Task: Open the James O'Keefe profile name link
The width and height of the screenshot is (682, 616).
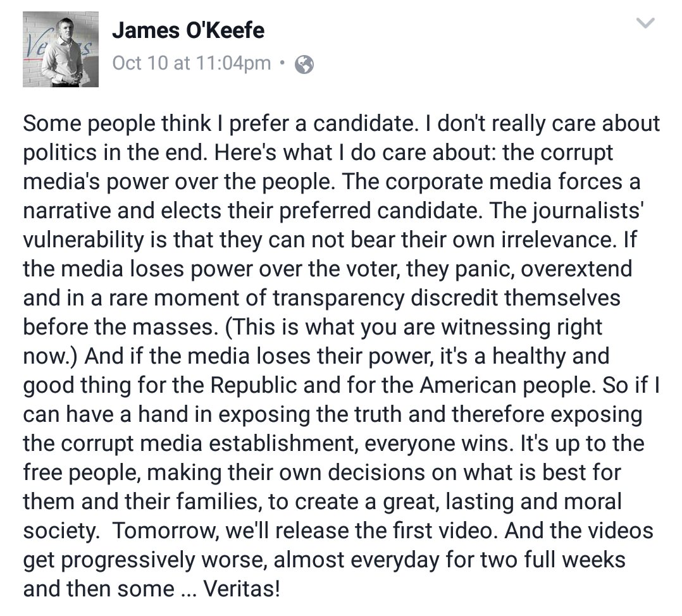Action: point(188,30)
